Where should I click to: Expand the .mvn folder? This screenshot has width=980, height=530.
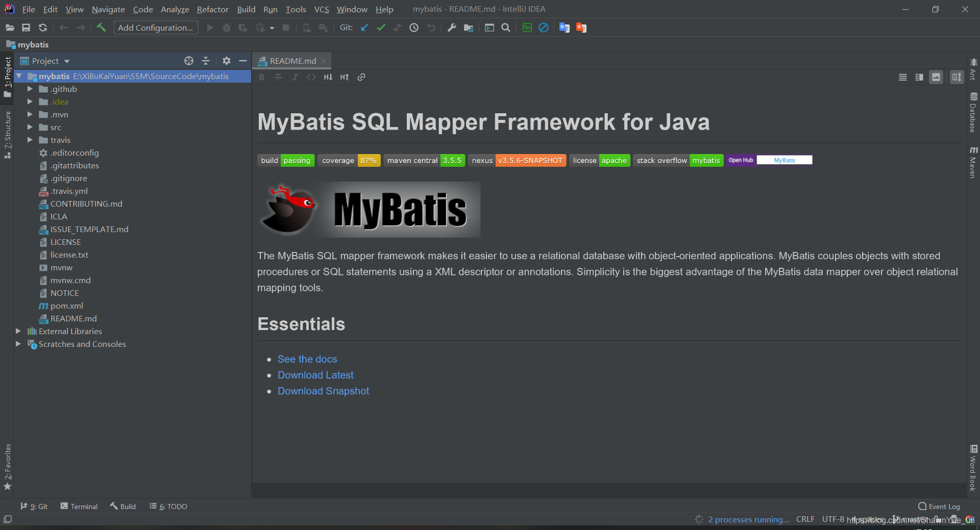click(x=30, y=114)
